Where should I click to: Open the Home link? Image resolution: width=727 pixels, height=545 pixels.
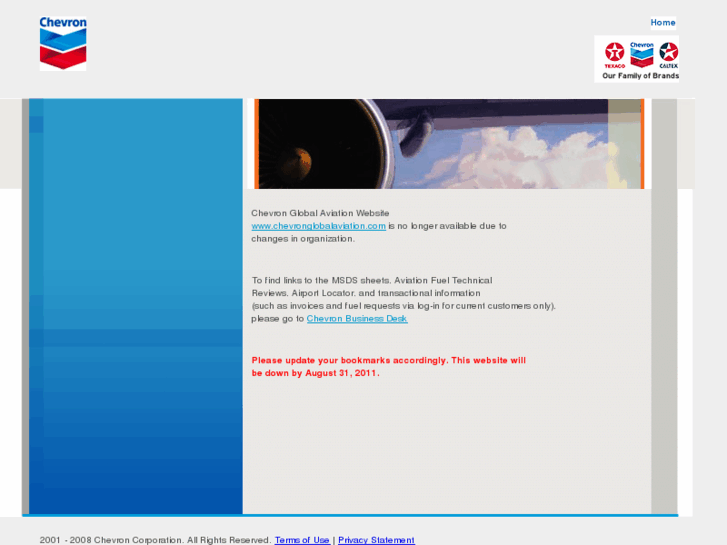[x=663, y=22]
